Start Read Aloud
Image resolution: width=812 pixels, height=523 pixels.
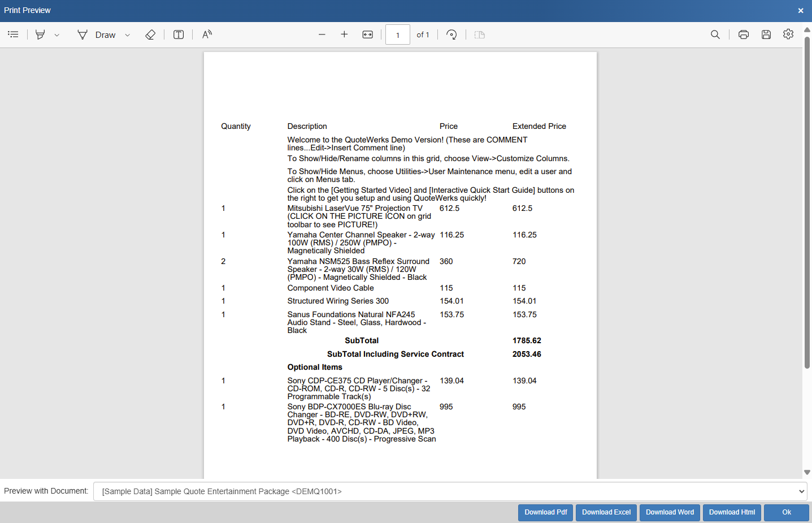pyautogui.click(x=207, y=34)
